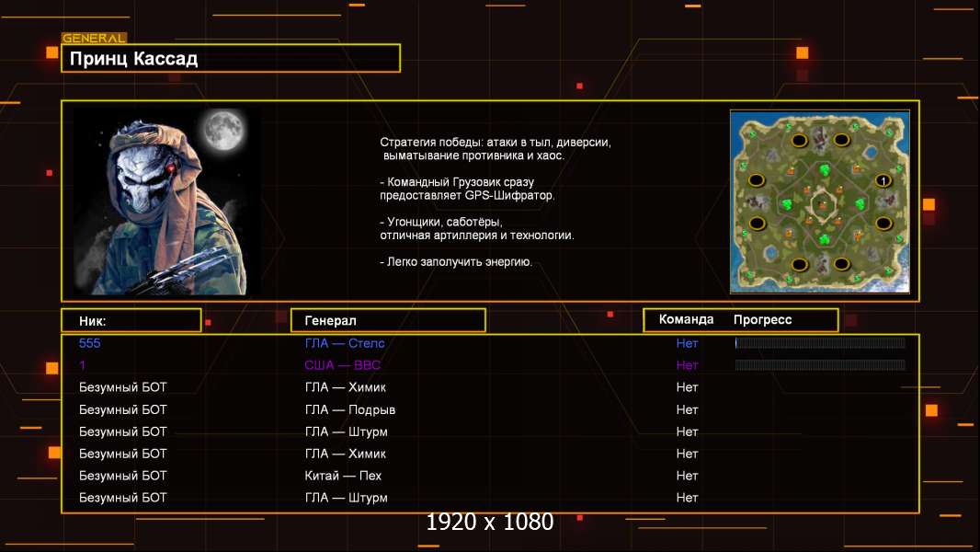Click the loading progress bar for player 1
980x552 pixels.
820,365
